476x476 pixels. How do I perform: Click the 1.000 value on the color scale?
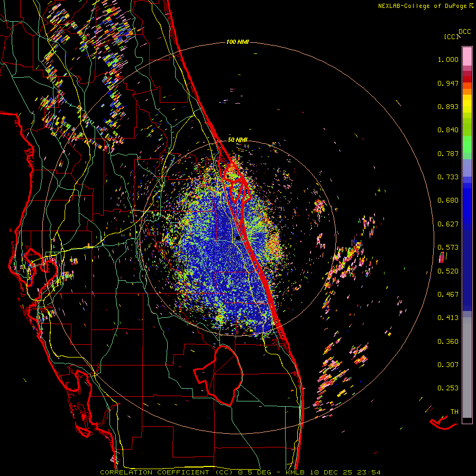[x=448, y=59]
